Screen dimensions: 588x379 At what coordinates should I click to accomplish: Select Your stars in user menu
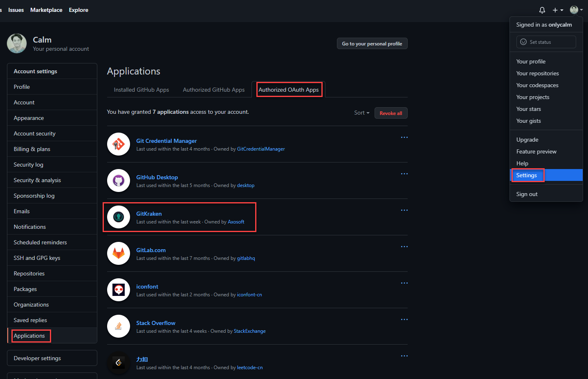pos(546,109)
